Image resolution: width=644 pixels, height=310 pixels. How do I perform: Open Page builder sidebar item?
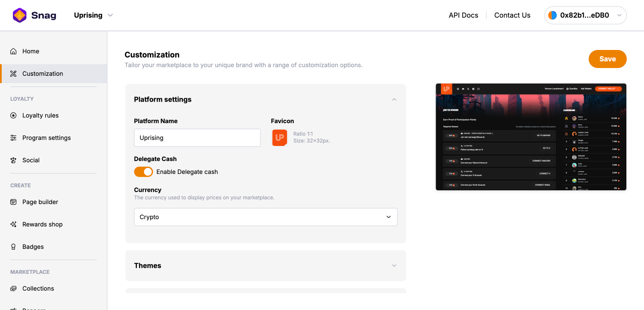pyautogui.click(x=53, y=202)
